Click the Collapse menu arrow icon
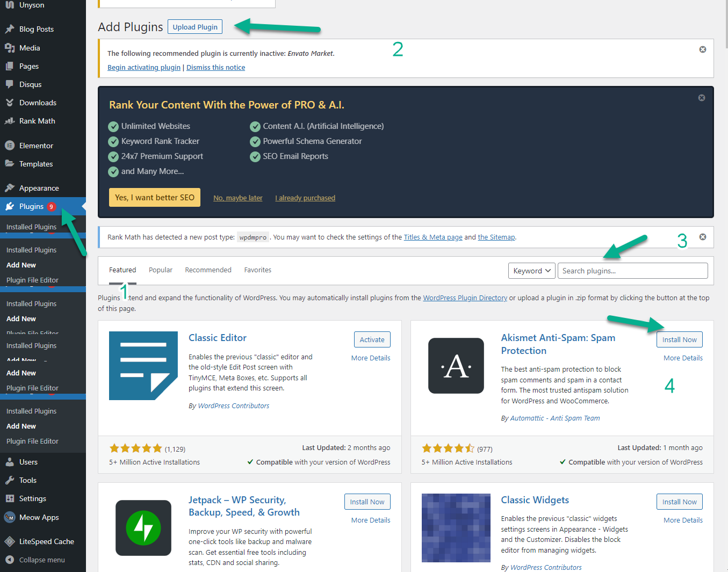 (10, 560)
